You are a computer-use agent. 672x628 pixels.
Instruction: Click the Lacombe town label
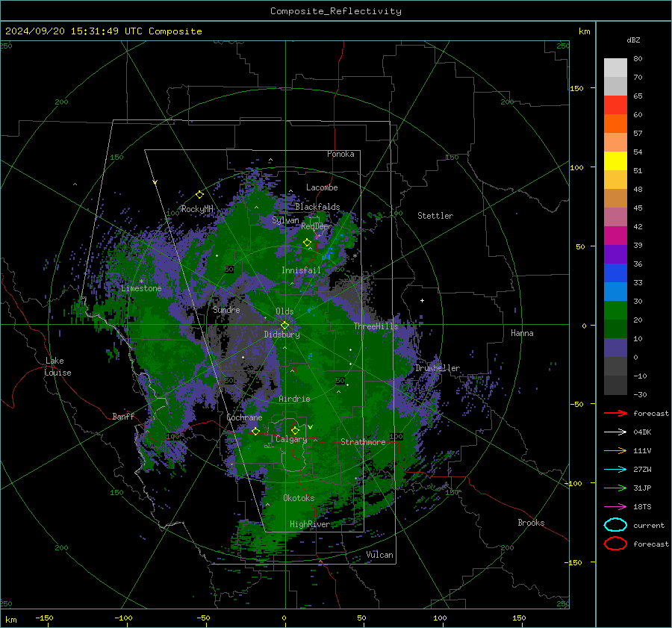(322, 187)
